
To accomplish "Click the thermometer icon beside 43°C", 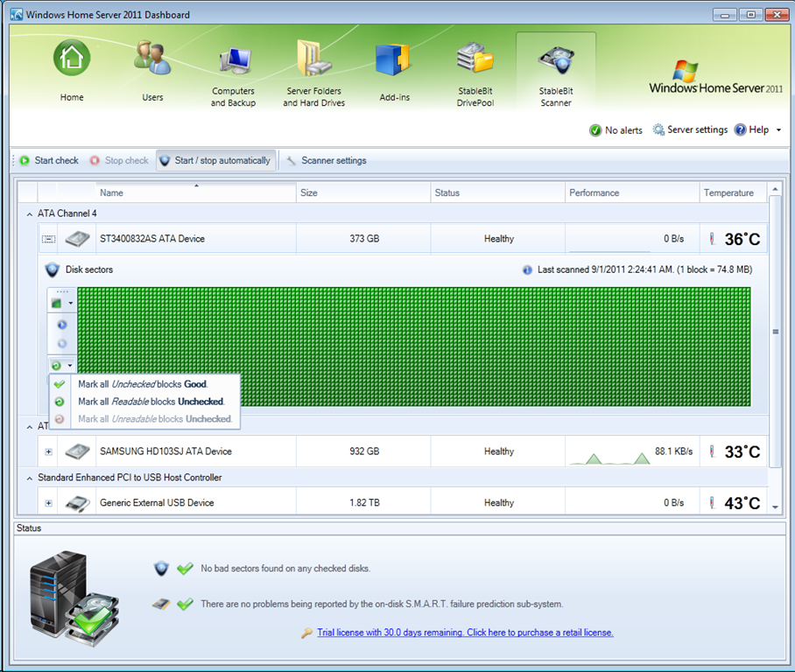I will coord(713,503).
